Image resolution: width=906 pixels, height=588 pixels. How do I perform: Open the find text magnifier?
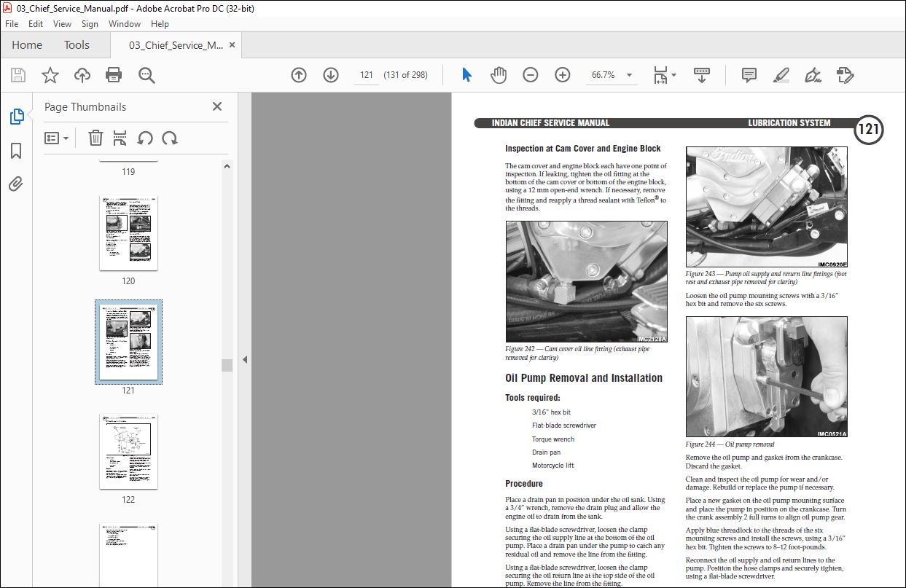pos(147,75)
